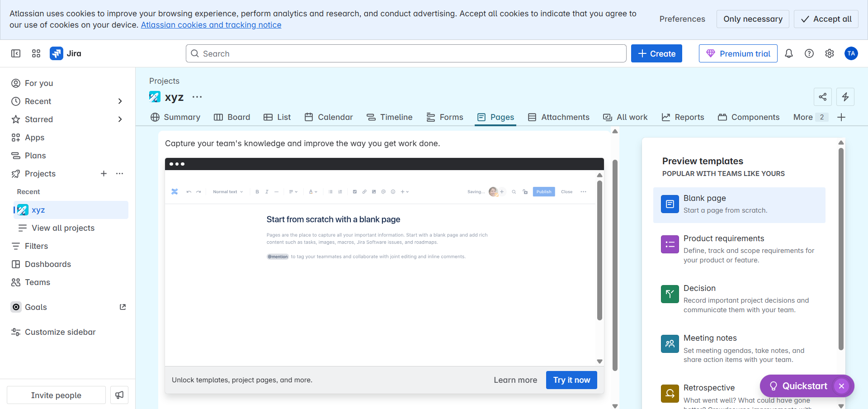Choose Only necessary cookies

pyautogui.click(x=753, y=19)
